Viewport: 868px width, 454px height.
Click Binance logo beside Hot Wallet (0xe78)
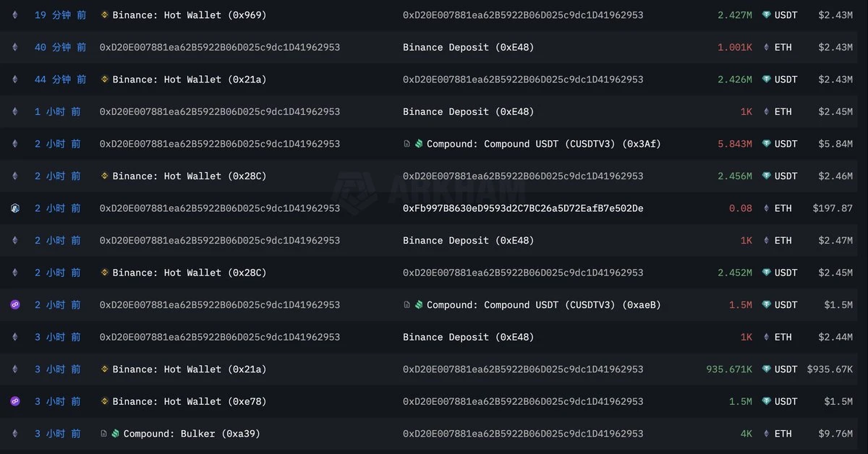click(104, 401)
